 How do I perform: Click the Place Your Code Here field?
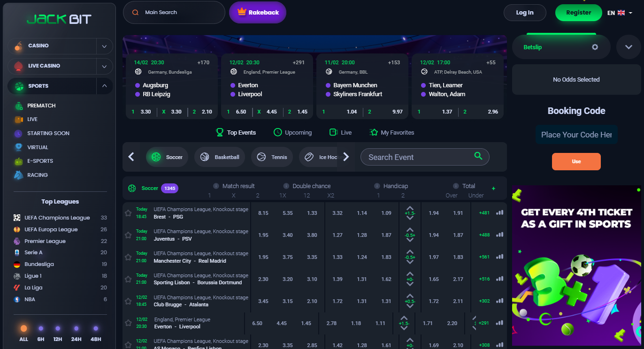coord(576,135)
